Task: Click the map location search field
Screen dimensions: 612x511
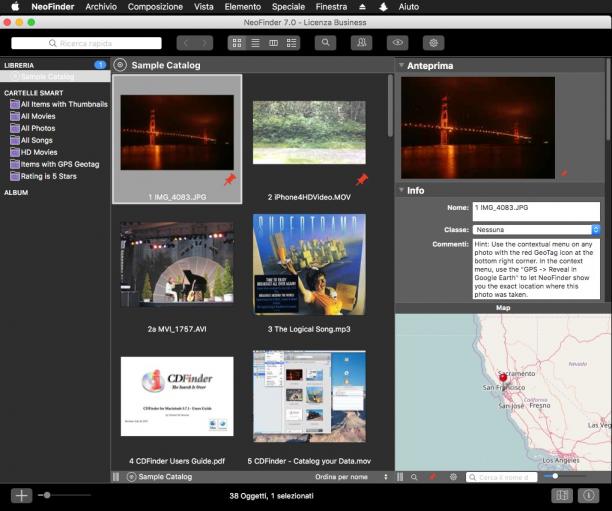Action: pyautogui.click(x=502, y=477)
